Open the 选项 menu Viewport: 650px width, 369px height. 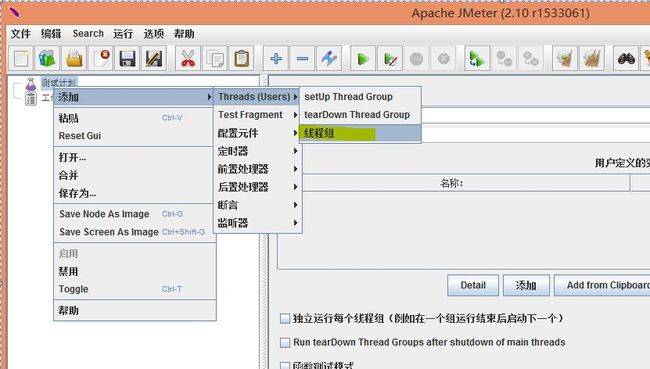click(x=154, y=34)
